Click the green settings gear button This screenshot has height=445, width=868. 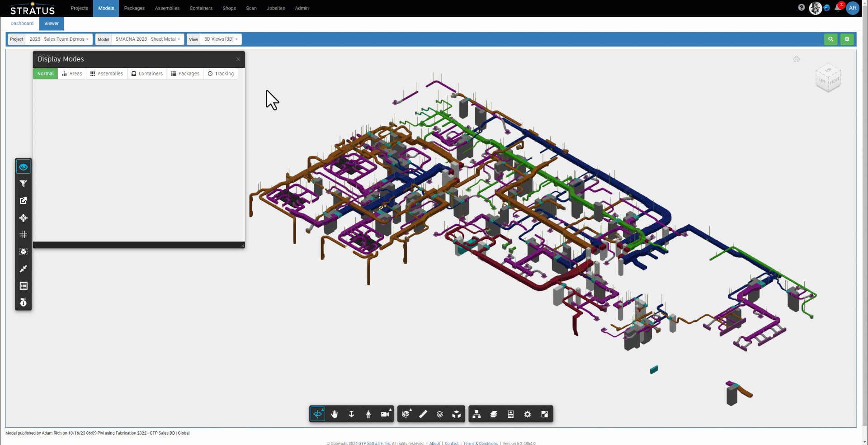point(847,39)
